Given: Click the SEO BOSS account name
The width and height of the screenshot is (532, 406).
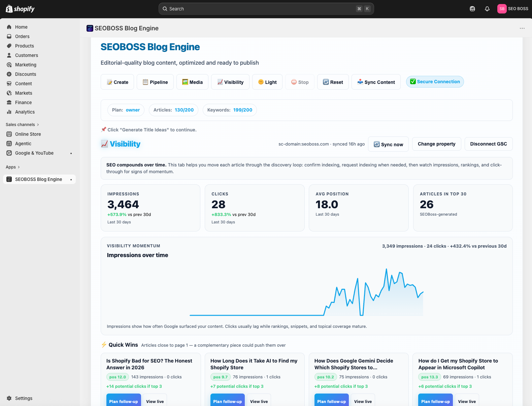Looking at the screenshot, I should pos(518,9).
